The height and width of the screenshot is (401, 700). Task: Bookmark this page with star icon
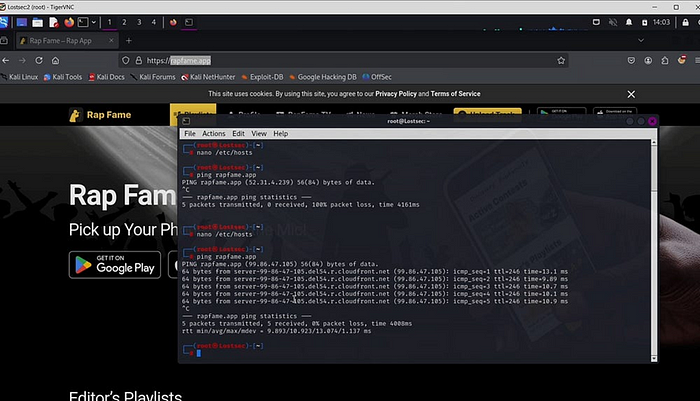(561, 60)
